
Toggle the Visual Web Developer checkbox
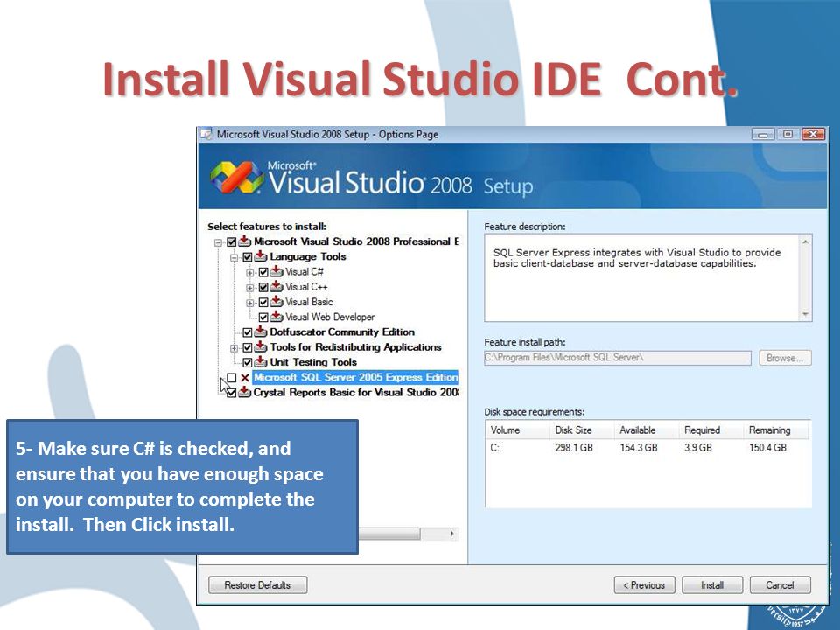coord(263,318)
